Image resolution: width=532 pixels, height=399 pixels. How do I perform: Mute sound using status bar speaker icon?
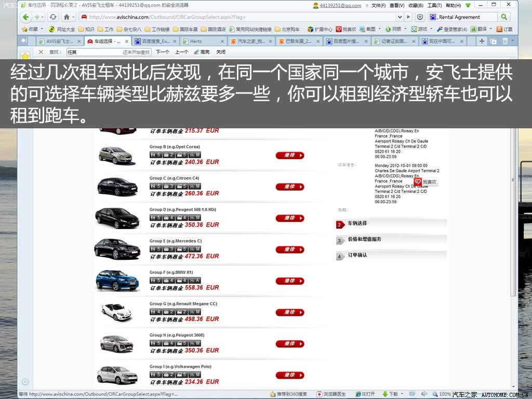click(x=424, y=394)
